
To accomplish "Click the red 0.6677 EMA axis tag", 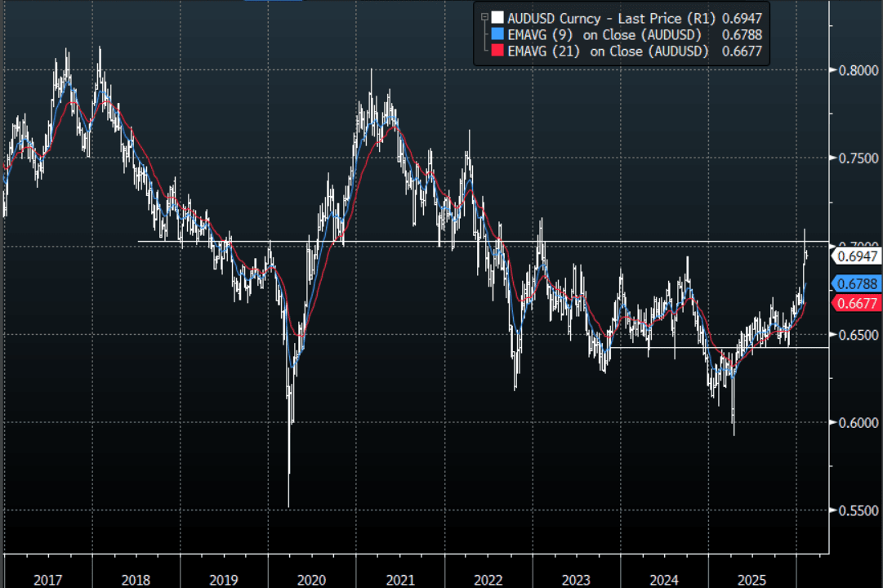I will [x=855, y=303].
